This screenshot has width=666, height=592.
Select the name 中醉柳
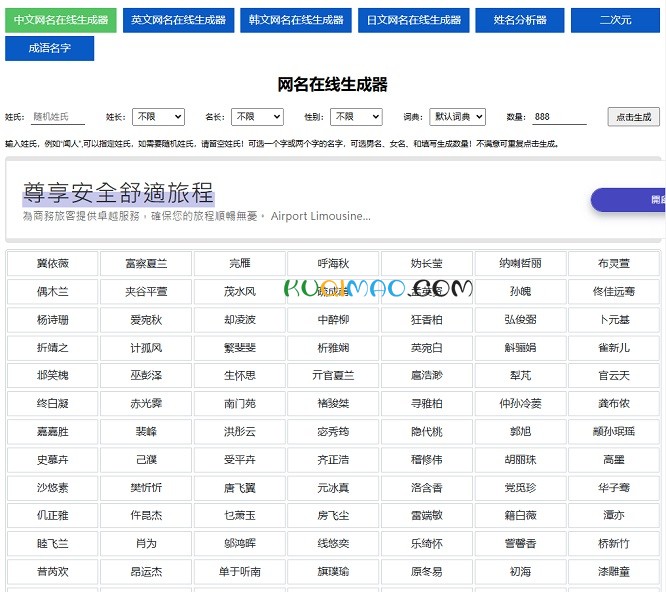[333, 320]
